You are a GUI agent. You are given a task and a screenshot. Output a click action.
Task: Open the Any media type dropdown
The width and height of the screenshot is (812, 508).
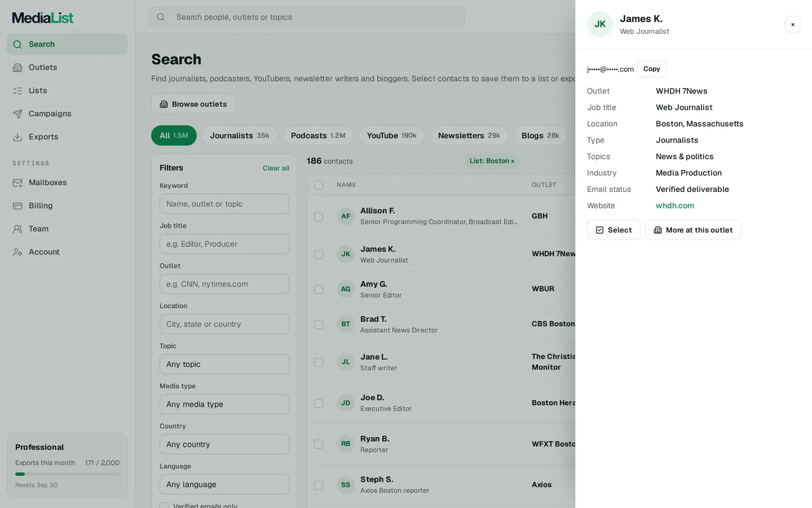tap(224, 404)
